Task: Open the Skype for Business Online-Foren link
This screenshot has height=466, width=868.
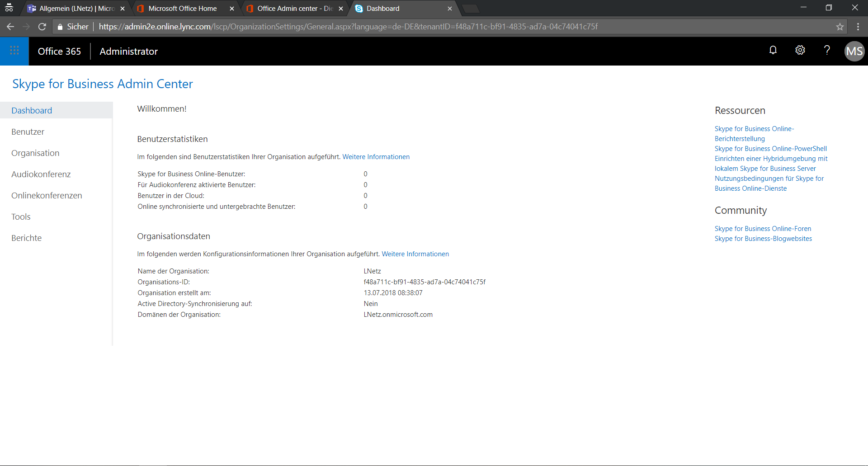Action: point(763,229)
